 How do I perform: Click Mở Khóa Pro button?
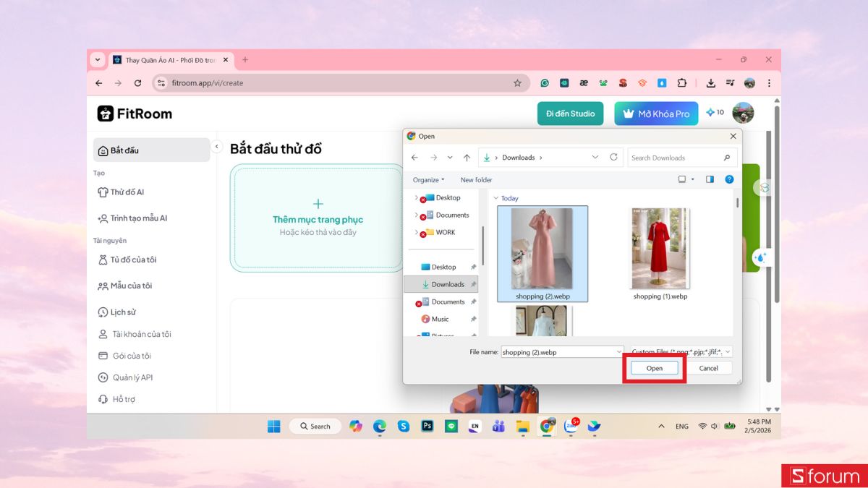pos(656,114)
